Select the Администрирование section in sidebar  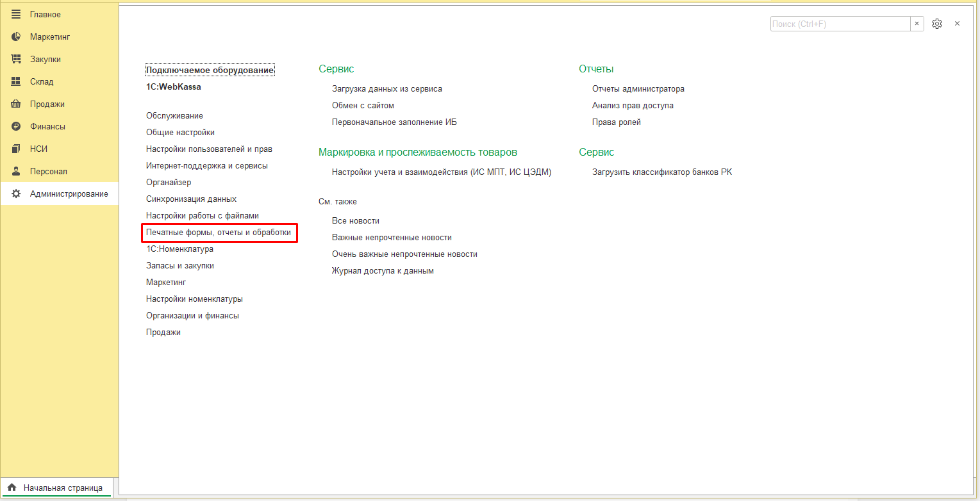(x=69, y=193)
